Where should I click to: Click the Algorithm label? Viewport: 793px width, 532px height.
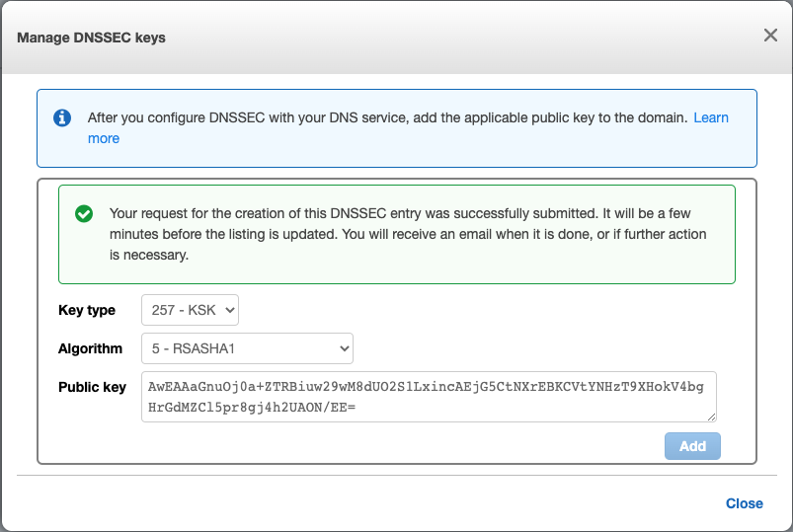click(90, 348)
